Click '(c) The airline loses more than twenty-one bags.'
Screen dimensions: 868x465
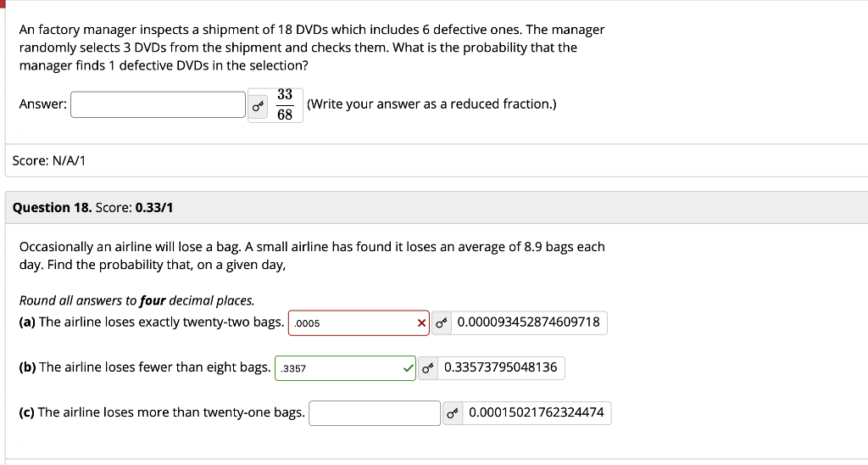[x=162, y=412]
